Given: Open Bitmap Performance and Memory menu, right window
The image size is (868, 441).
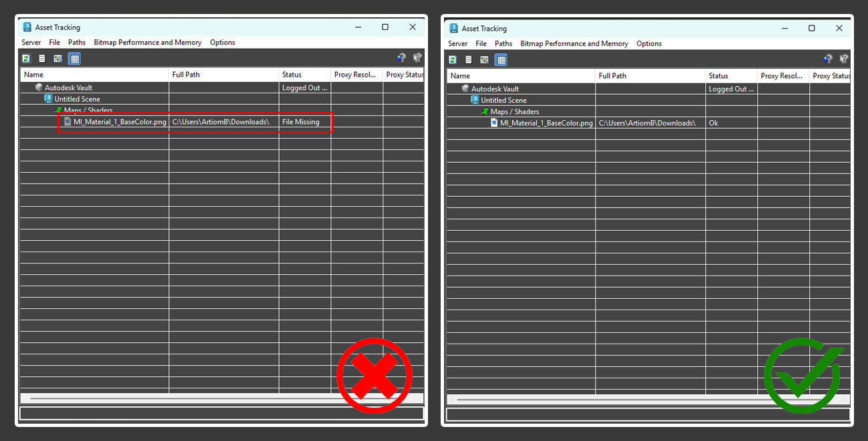Looking at the screenshot, I should coord(574,44).
